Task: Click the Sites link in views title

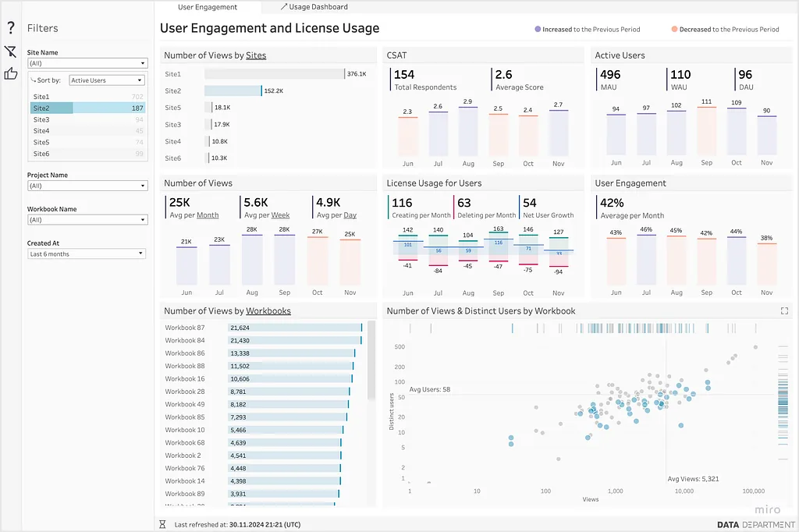Action: click(x=256, y=55)
